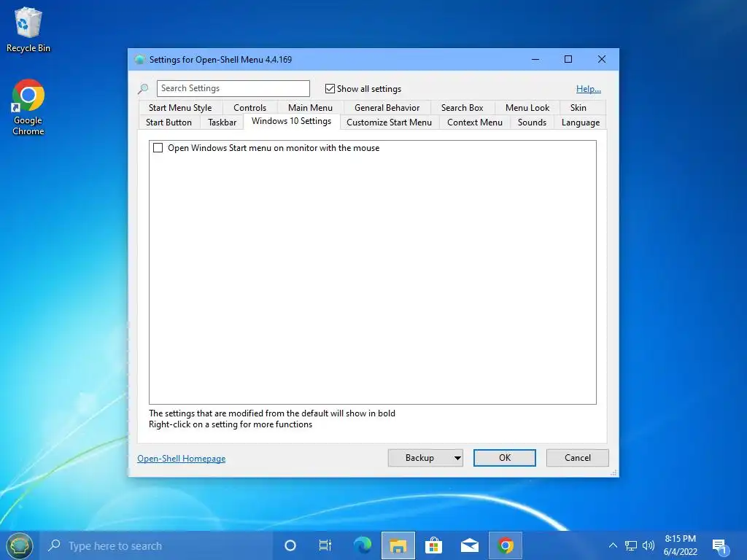The width and height of the screenshot is (747, 560).
Task: Open the notification center icon
Action: pos(720,547)
